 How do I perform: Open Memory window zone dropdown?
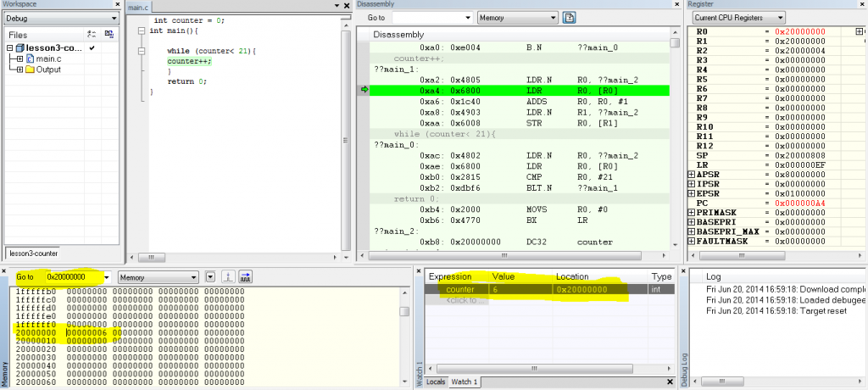194,277
